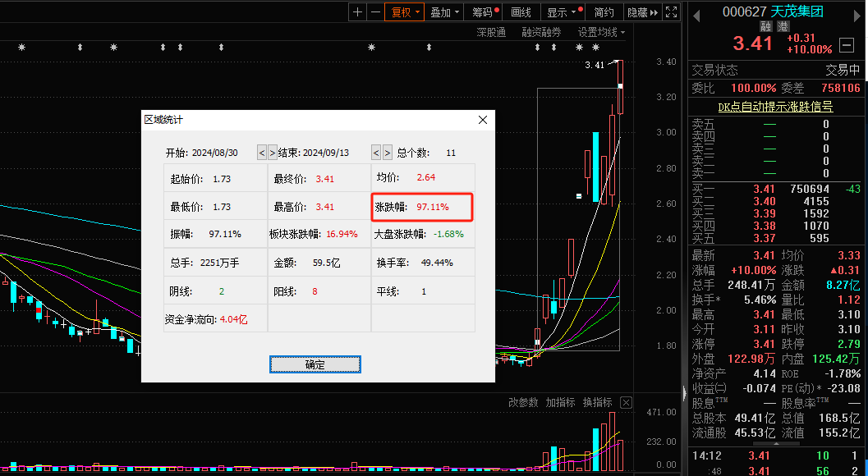Open the 复权 adjustment dropdown

click(x=405, y=12)
